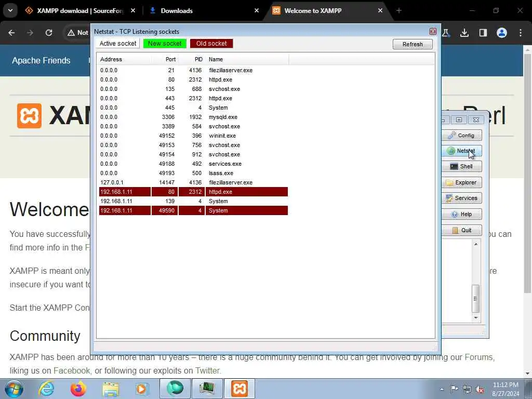This screenshot has height=399, width=532.
Task: Open Services from XAMPP Control Panel
Action: (461, 198)
